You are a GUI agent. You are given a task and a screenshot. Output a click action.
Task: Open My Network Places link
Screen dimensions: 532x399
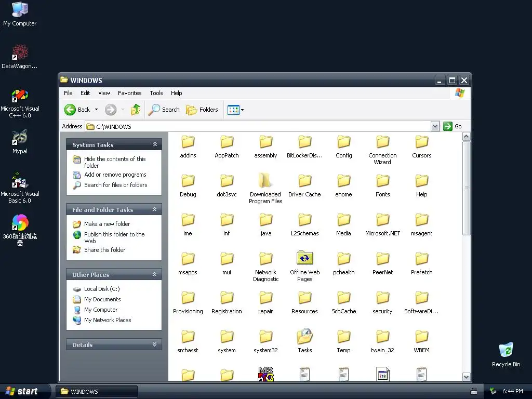(x=108, y=320)
